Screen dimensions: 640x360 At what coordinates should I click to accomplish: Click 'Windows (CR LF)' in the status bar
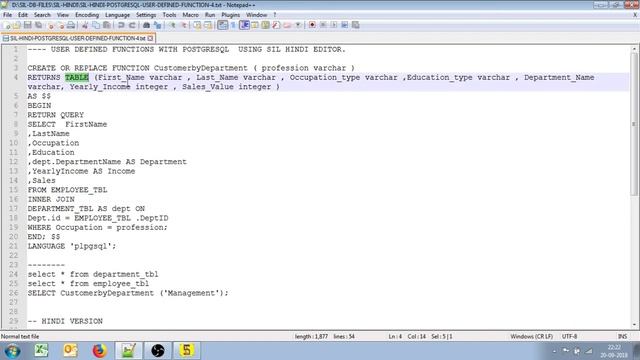tap(531, 337)
